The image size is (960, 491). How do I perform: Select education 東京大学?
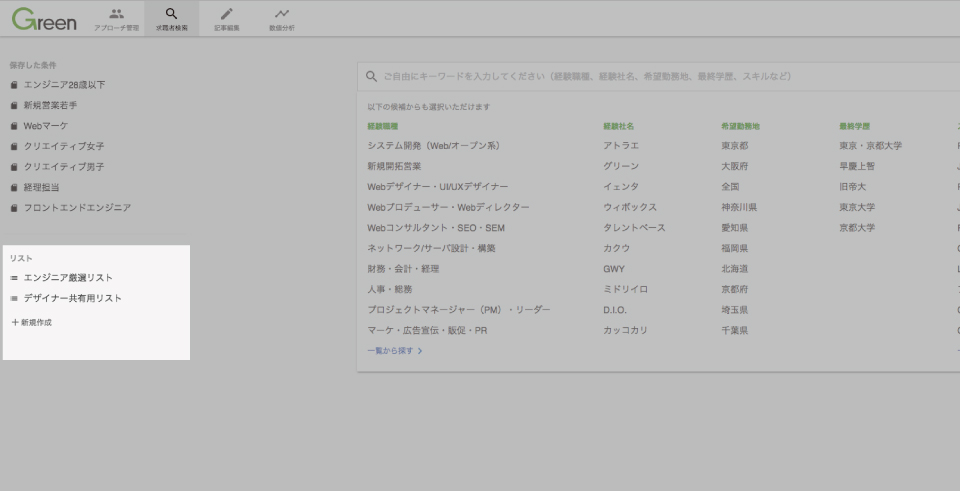pos(857,207)
